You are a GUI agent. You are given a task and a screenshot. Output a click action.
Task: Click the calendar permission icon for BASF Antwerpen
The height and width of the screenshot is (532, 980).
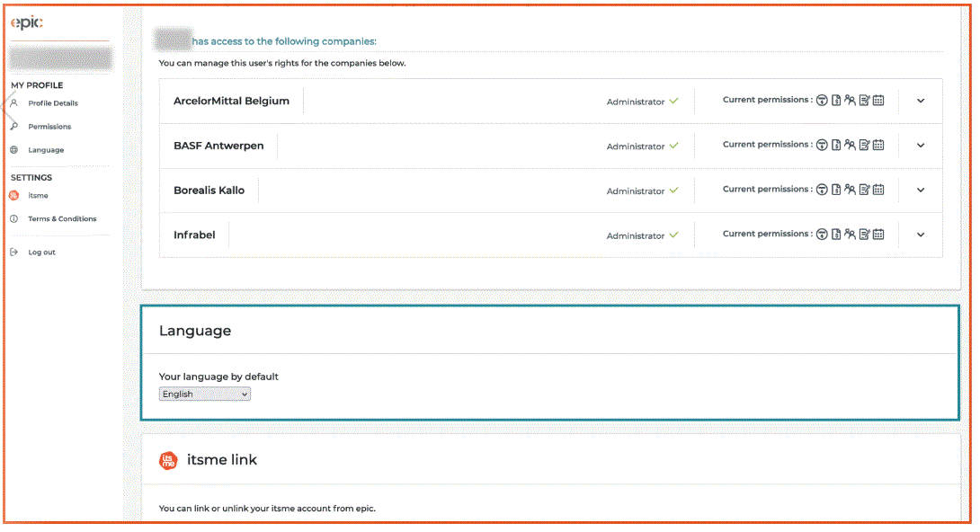tap(878, 145)
